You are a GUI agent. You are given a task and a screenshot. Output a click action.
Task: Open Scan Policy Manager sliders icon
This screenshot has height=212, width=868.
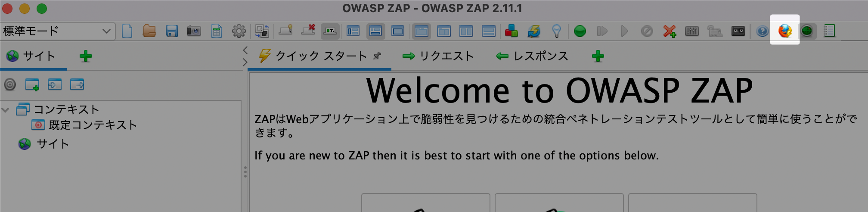(692, 31)
